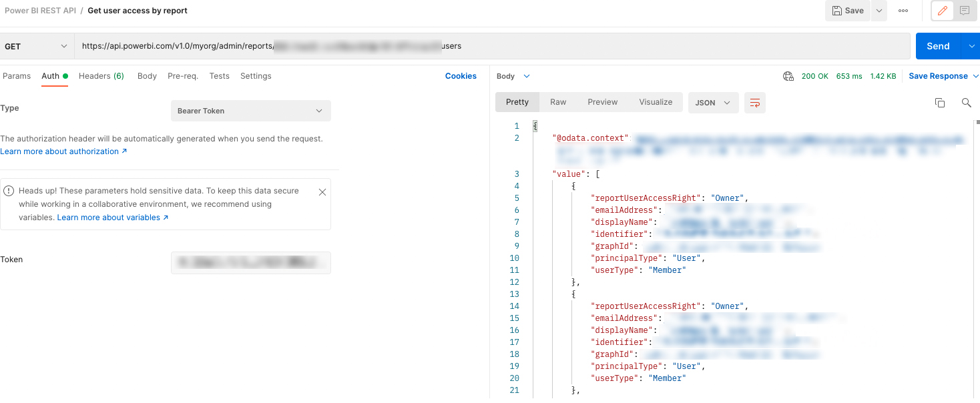980x403 pixels.
Task: Click the 1.42 KB response size
Action: pyautogui.click(x=883, y=76)
